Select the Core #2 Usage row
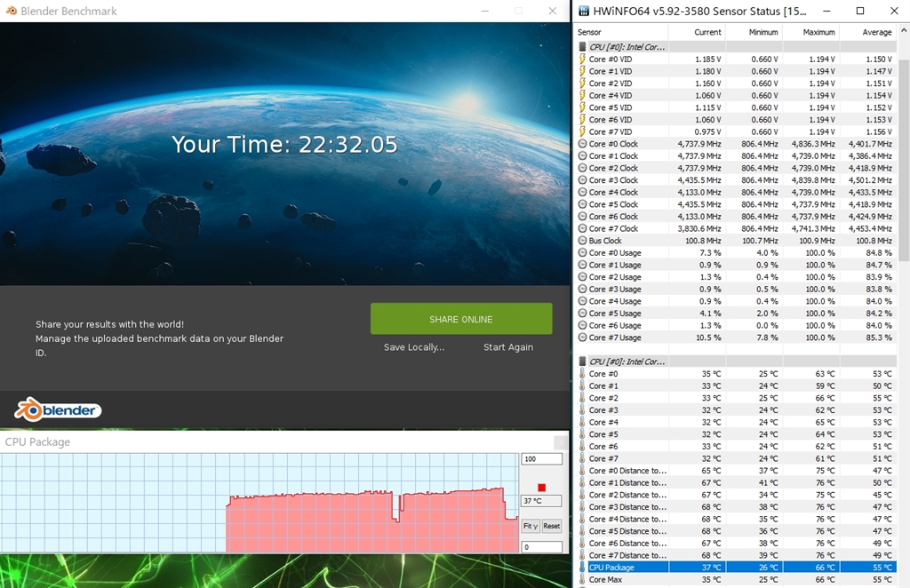Image resolution: width=910 pixels, height=588 pixels. coord(736,277)
